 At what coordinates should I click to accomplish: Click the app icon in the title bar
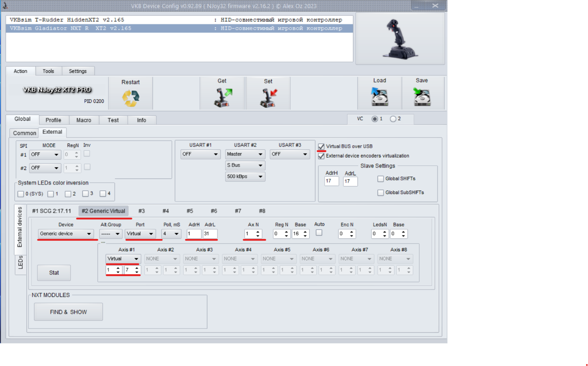pos(5,6)
